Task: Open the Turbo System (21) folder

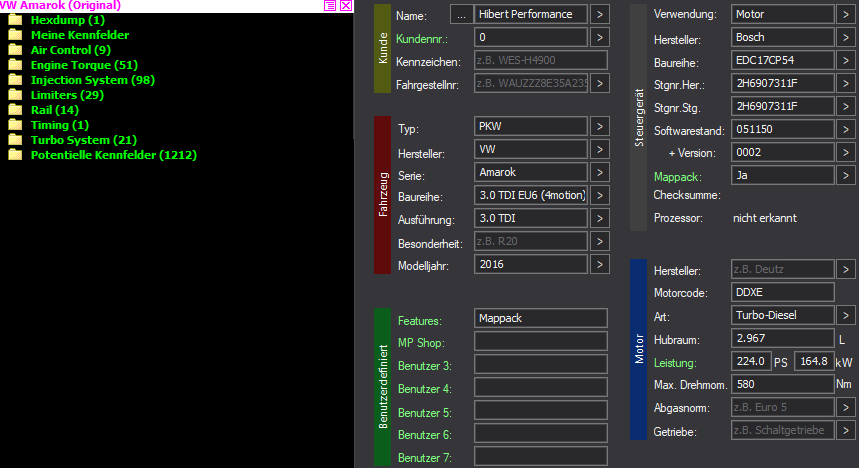Action: pos(83,140)
